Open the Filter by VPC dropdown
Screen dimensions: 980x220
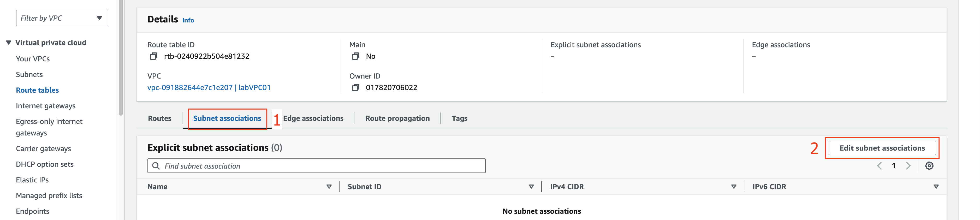pos(62,18)
